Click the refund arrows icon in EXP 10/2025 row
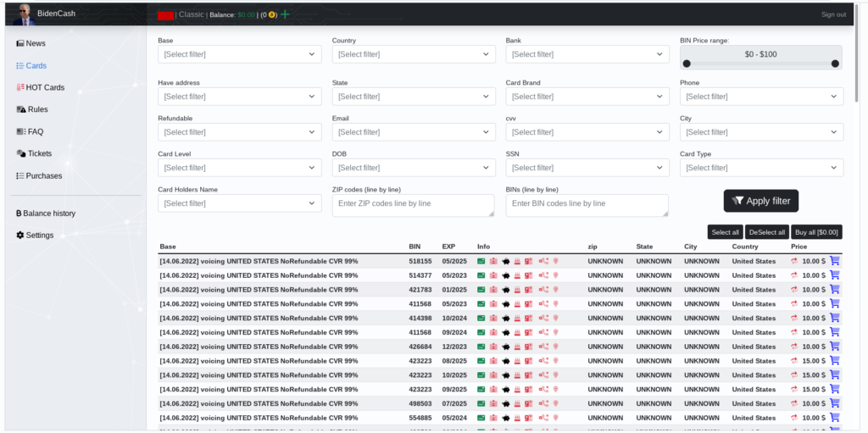This screenshot has height=433, width=868. 793,375
